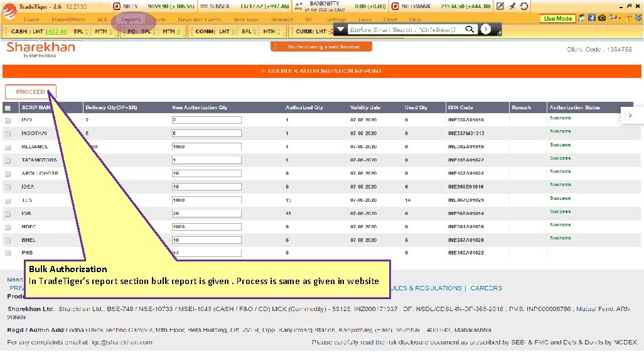Edit New Authorization Qty for INDOTHAI
Viewport: 644px width, 362px height.
pos(207,133)
